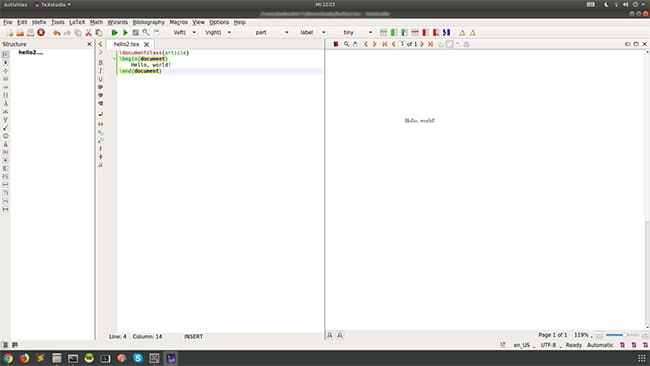The width and height of the screenshot is (650, 366).
Task: Go to previous page in PDF viewer
Action: (x=393, y=44)
